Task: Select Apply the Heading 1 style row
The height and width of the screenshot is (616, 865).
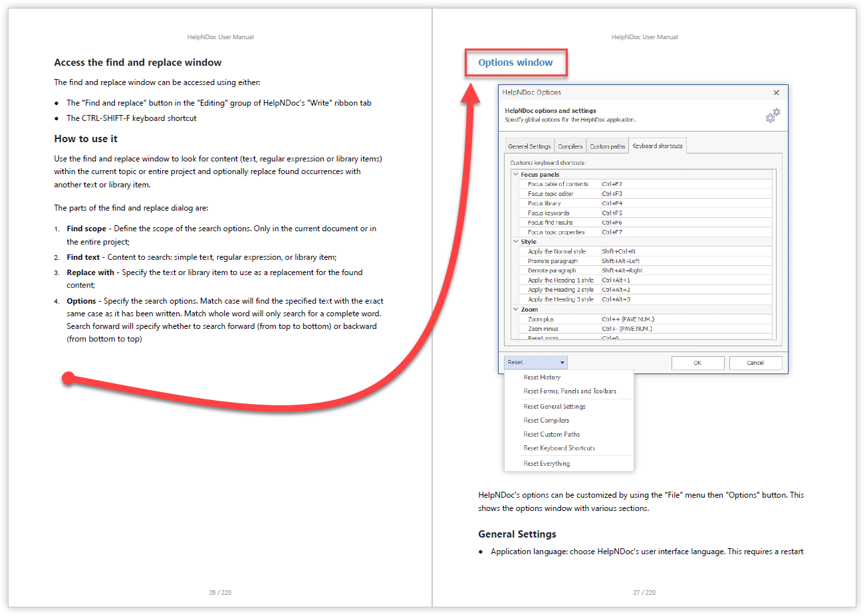Action: click(646, 280)
